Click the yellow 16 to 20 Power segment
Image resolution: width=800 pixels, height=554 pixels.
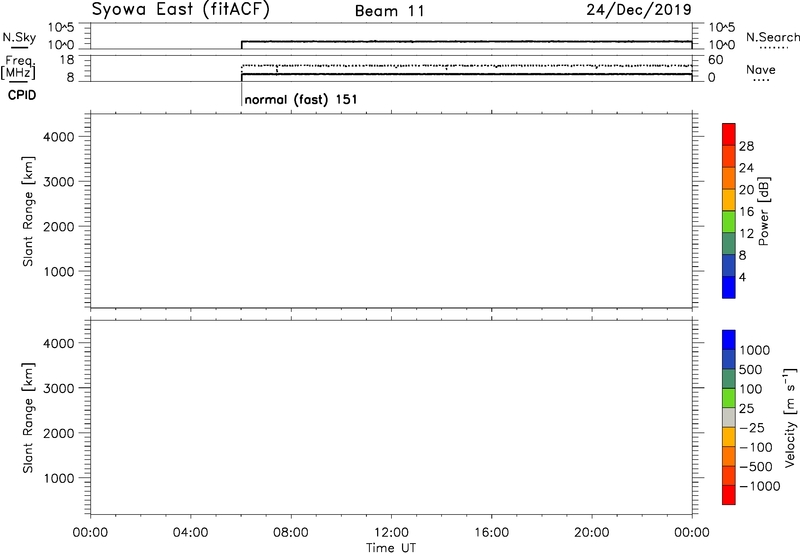(729, 200)
